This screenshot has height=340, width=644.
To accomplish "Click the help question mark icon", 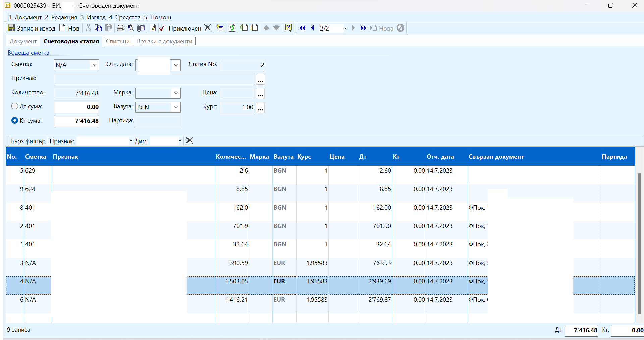I will point(288,28).
